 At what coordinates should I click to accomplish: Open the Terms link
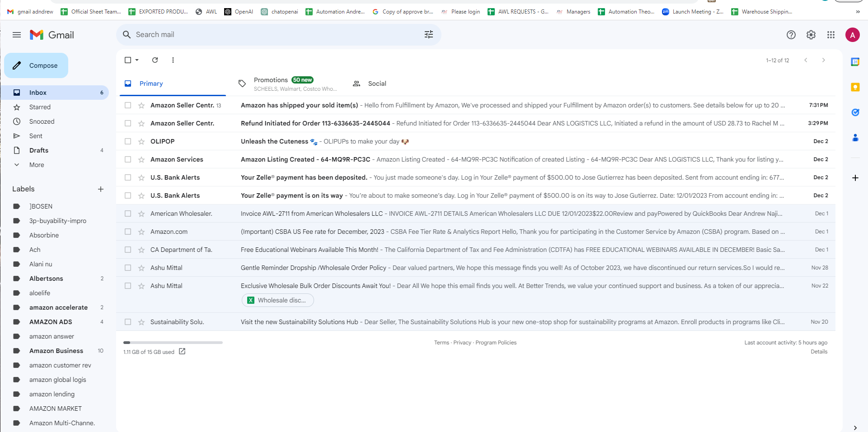(441, 343)
